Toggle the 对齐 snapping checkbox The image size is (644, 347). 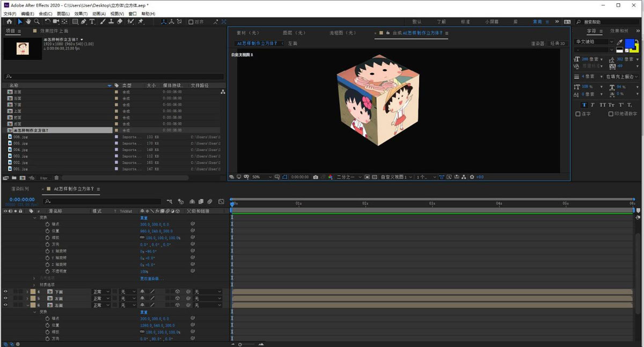[x=191, y=22]
